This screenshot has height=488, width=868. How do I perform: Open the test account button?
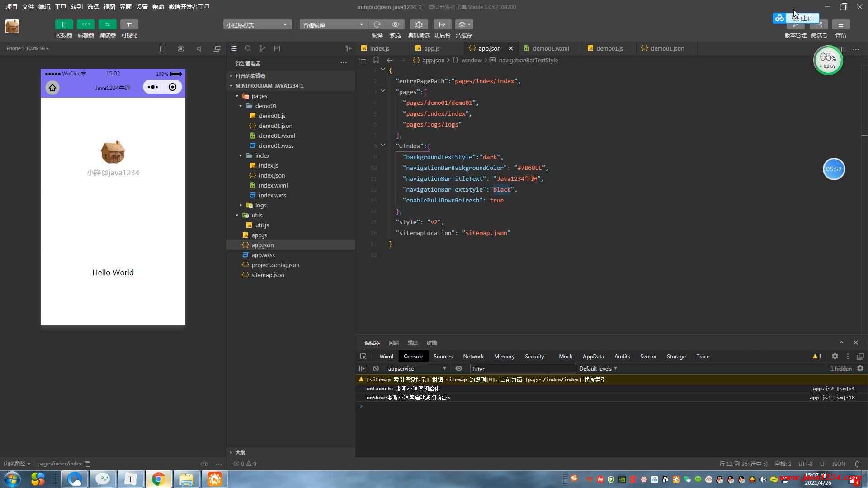click(x=819, y=25)
